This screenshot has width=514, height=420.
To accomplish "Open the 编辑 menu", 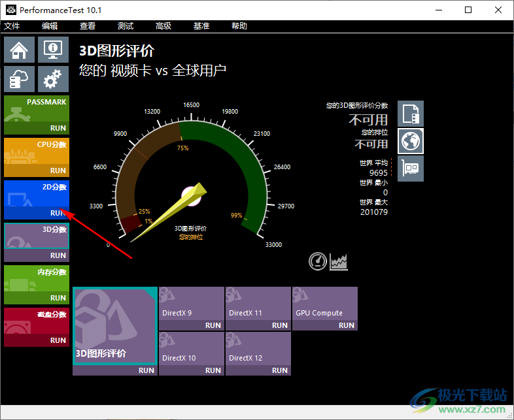I will 50,26.
